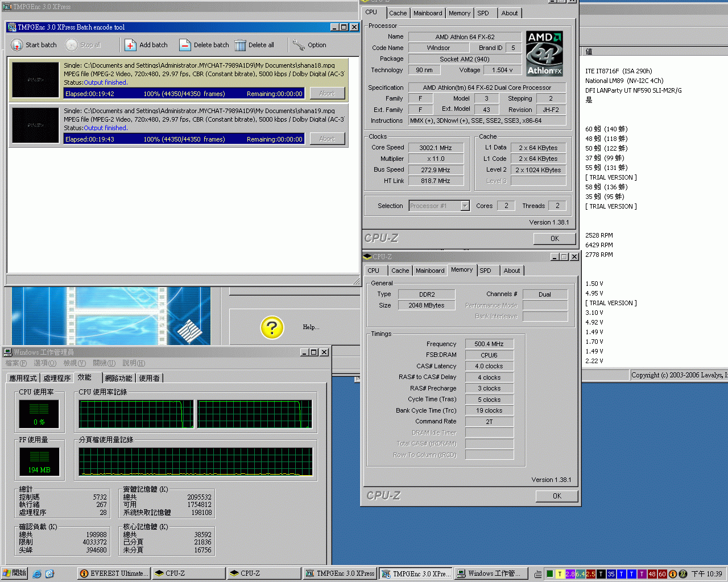This screenshot has width=728, height=582.
Task: Click the keyboard icon near the tray
Action: [x=538, y=574]
